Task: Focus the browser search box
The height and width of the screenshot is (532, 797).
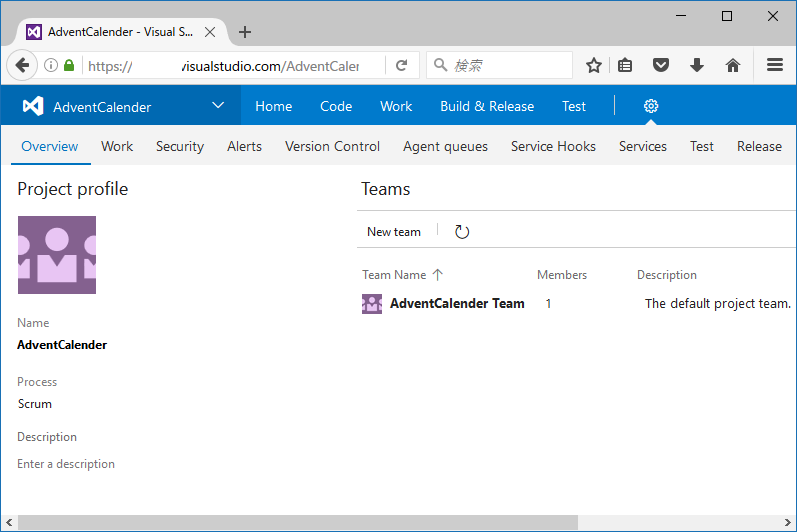Action: [x=500, y=65]
